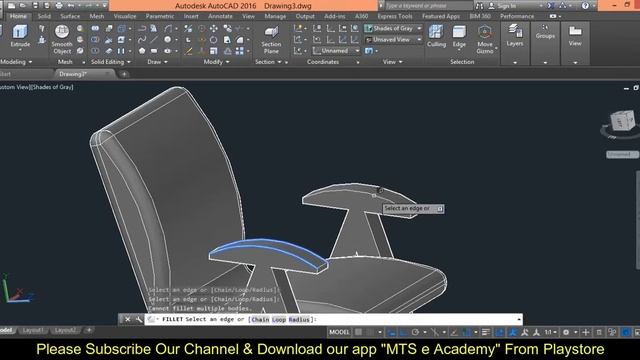Open the Unnamed UCS dropdown
This screenshot has width=640, height=360.
336,51
